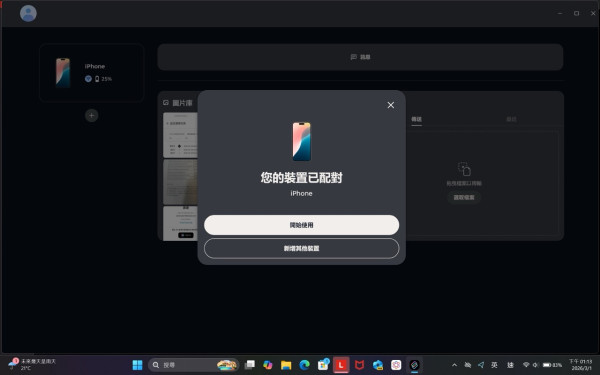
Task: Click the battery 83% tray indicator
Action: click(552, 365)
